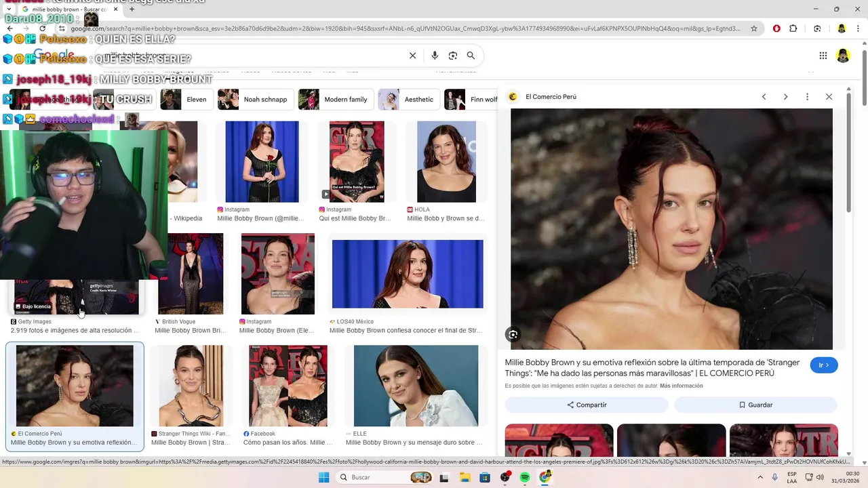Open the Google account avatar on page

[843, 56]
